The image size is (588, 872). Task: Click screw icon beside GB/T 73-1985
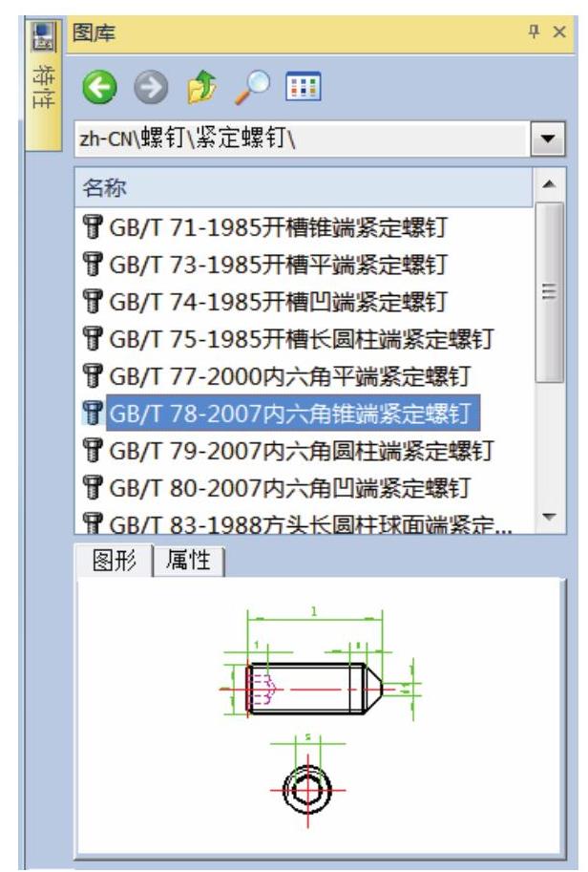(93, 265)
